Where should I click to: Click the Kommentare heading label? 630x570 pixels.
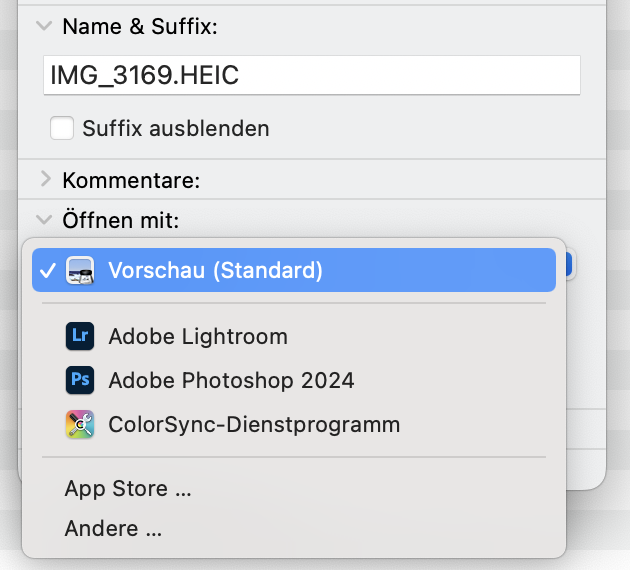click(x=131, y=181)
